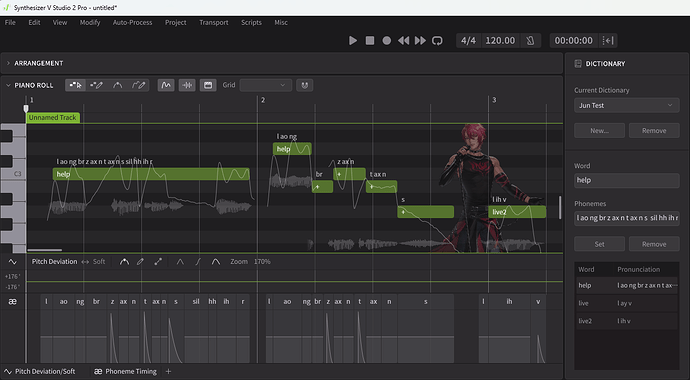
Task: Choose the rounded bell curve shape
Action: click(x=216, y=262)
